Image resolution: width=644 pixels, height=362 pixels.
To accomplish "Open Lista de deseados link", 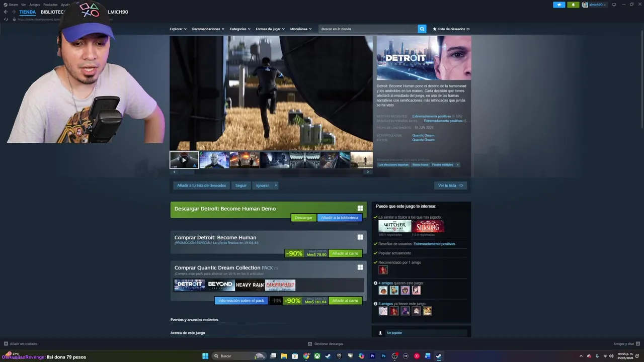I will pyautogui.click(x=451, y=29).
